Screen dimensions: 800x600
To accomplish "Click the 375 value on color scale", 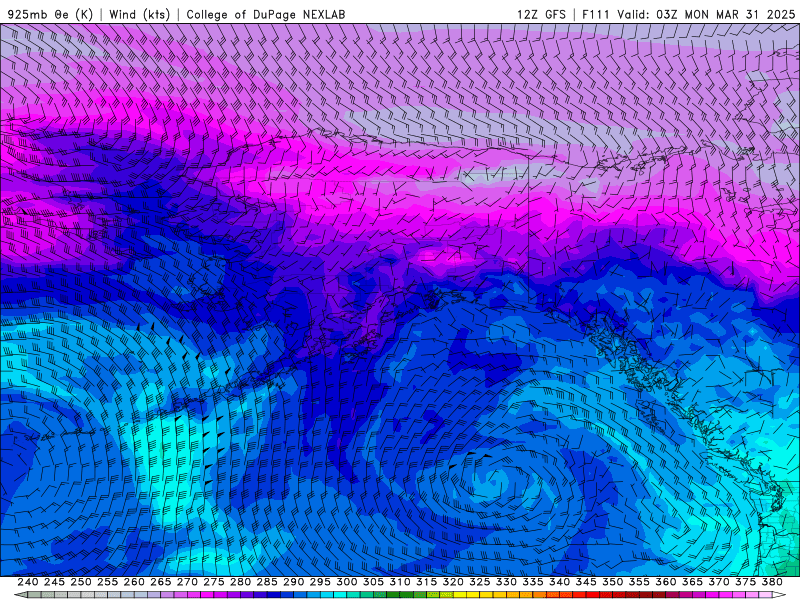I will (745, 582).
